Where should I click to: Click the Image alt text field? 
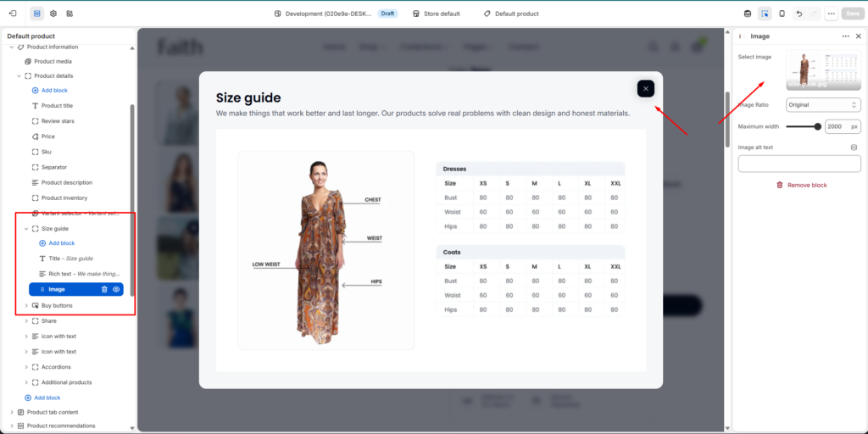click(x=799, y=164)
